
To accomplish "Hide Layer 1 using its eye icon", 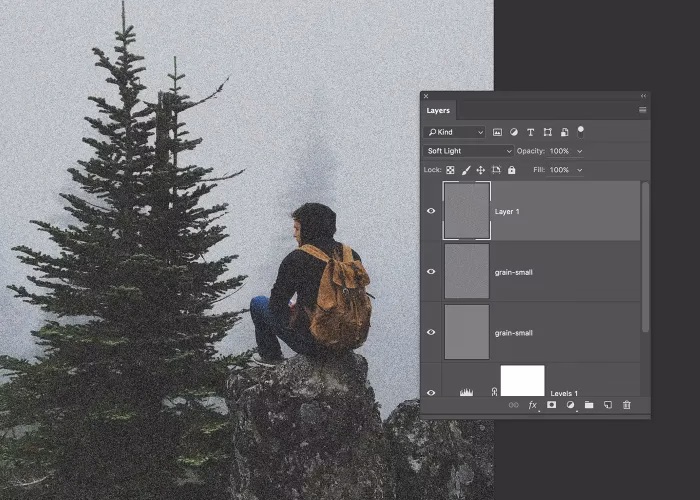I will point(431,211).
